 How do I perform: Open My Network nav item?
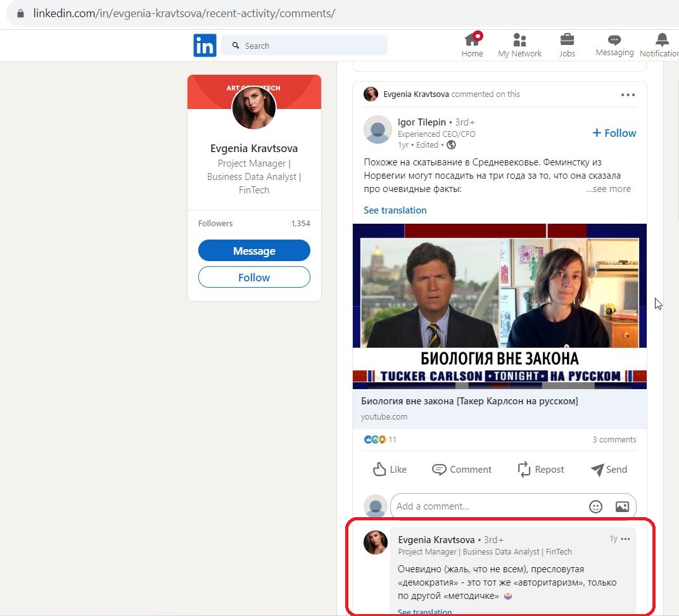pos(519,44)
